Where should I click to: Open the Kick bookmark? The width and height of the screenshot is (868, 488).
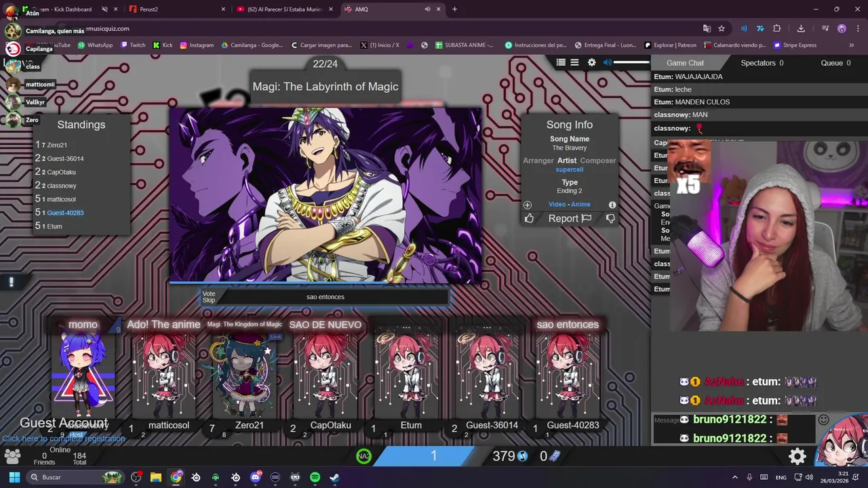163,45
